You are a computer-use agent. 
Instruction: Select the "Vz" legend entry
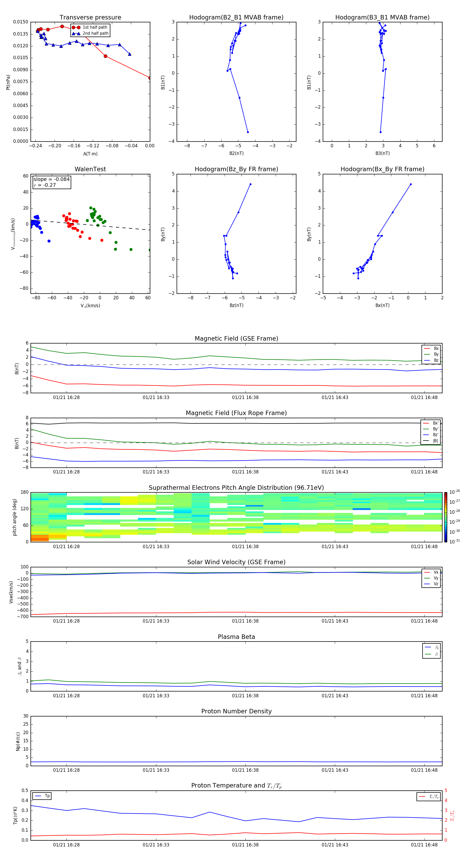[431, 584]
